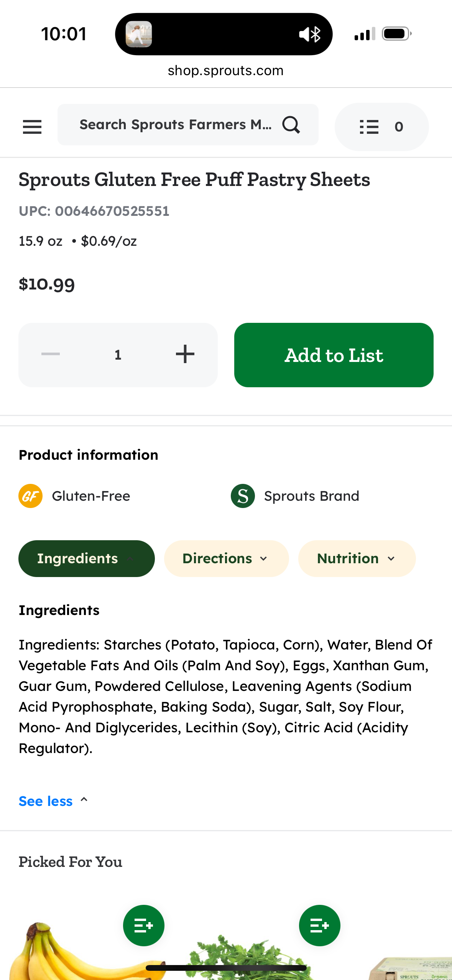
Task: Add bananas to list with green icon
Action: tap(143, 926)
